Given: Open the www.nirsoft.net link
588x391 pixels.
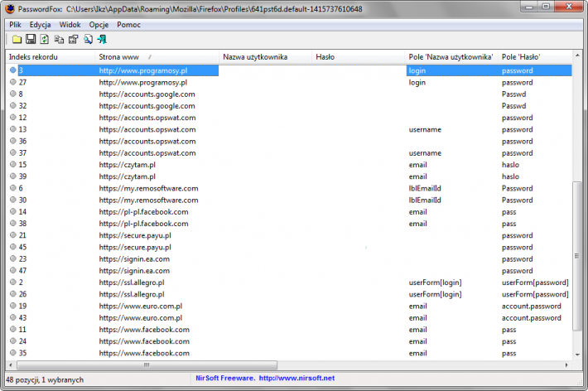Looking at the screenshot, I should (x=296, y=379).
